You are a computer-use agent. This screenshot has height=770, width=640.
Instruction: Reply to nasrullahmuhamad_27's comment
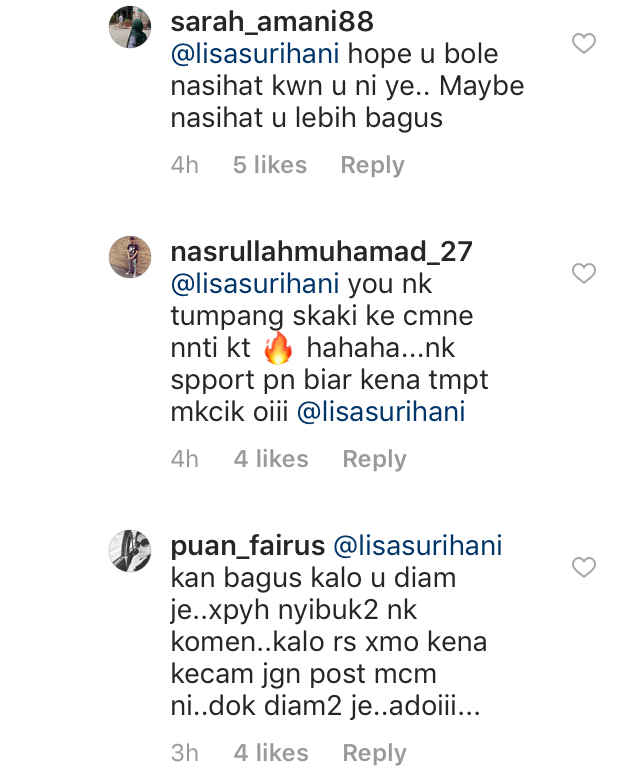(x=374, y=460)
